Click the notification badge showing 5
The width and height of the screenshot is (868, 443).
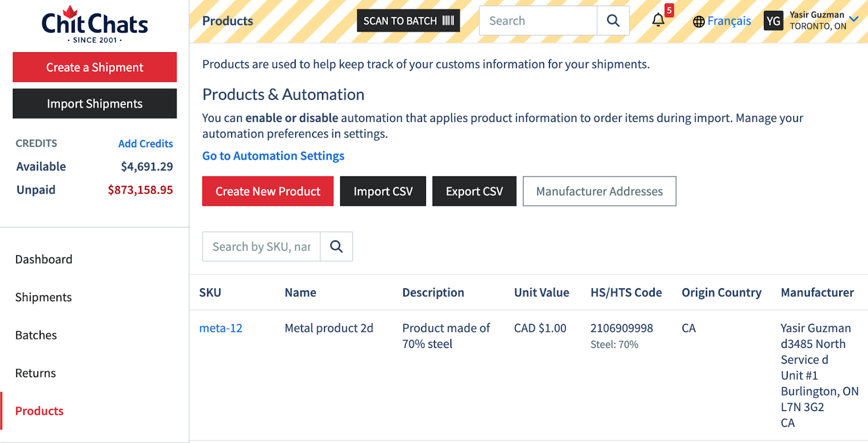click(669, 10)
